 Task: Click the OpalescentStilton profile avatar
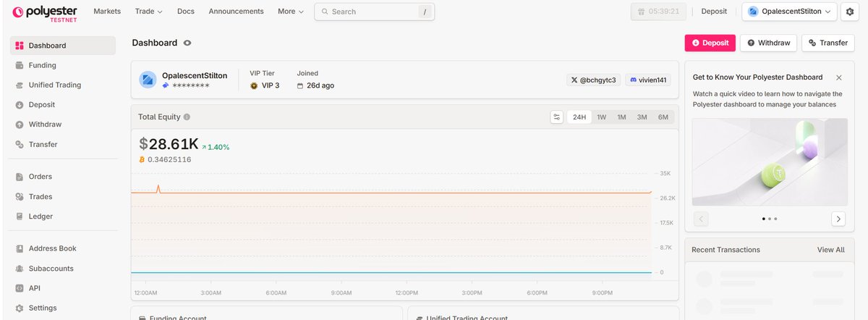pyautogui.click(x=148, y=80)
